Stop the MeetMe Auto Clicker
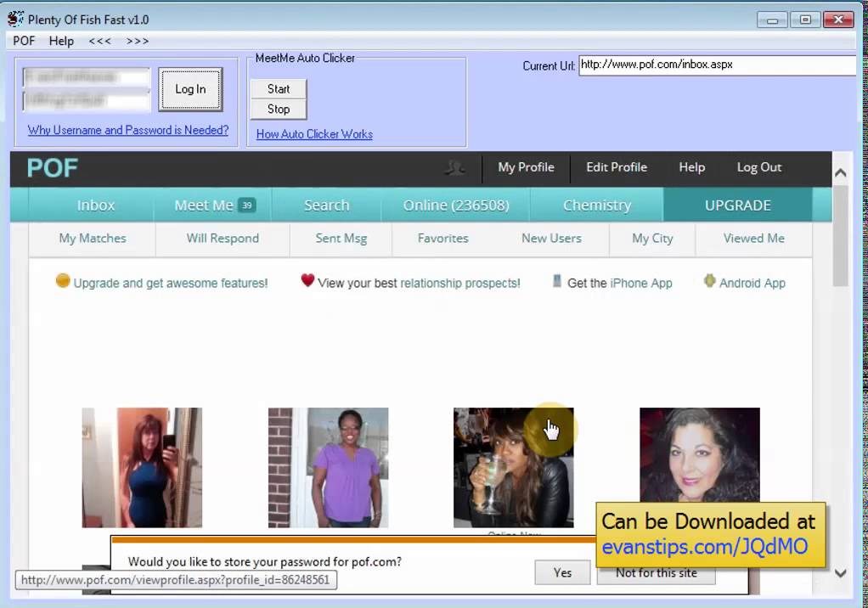This screenshot has width=868, height=608. (279, 109)
